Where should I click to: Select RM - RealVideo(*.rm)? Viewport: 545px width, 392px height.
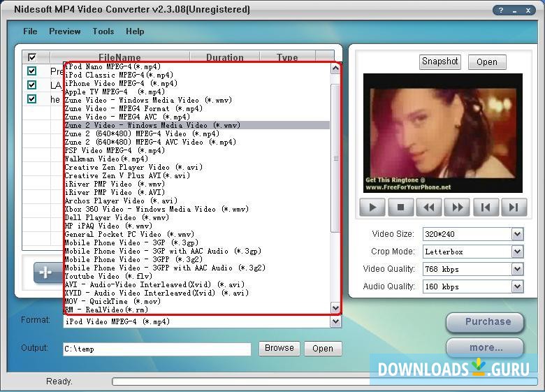[197, 310]
